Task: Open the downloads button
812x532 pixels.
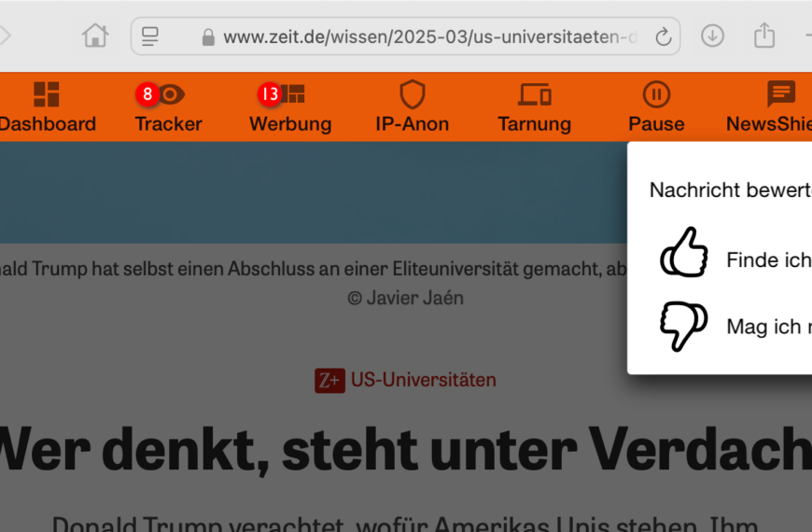Action: pyautogui.click(x=712, y=35)
